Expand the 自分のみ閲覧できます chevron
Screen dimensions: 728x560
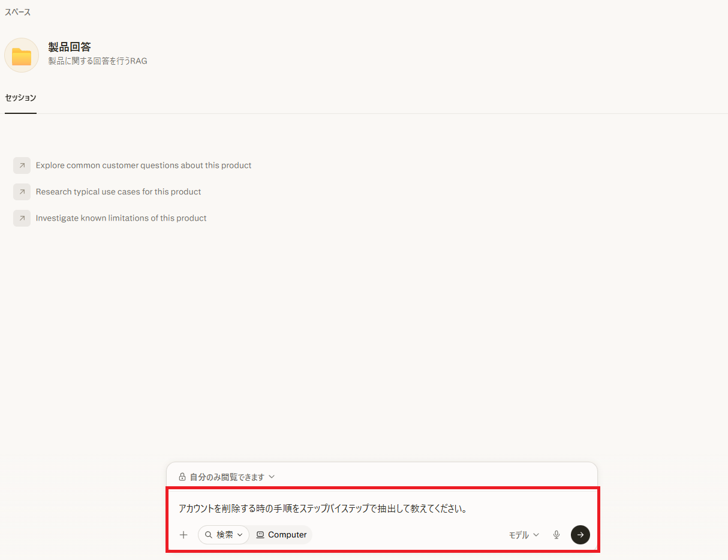(x=272, y=477)
